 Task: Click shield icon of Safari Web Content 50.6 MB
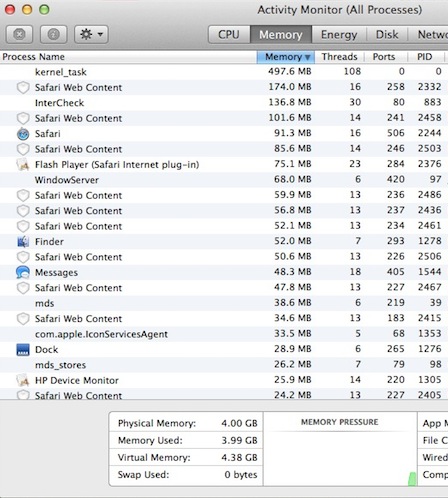tap(23, 257)
